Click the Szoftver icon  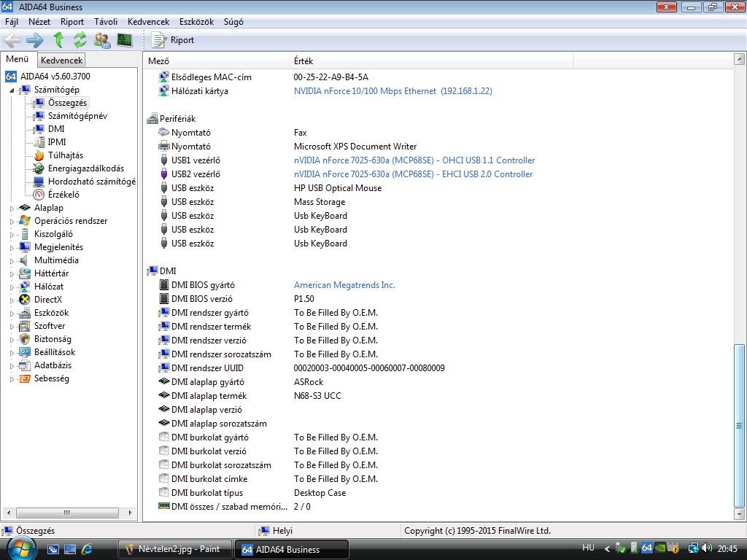[24, 326]
